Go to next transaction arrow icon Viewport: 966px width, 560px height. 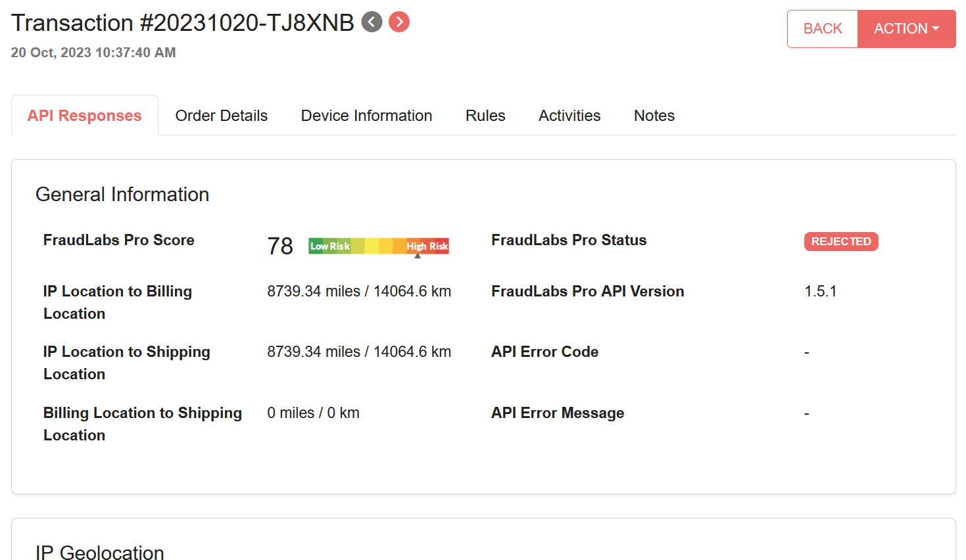399,22
